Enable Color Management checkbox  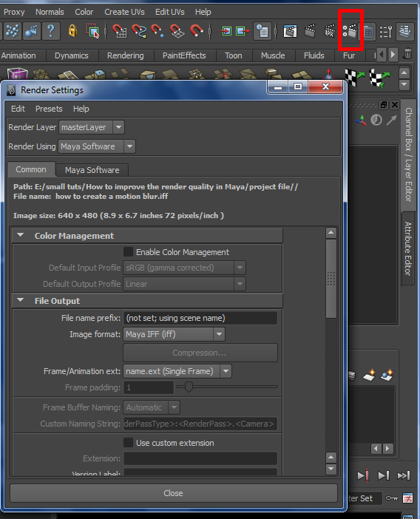(x=128, y=252)
